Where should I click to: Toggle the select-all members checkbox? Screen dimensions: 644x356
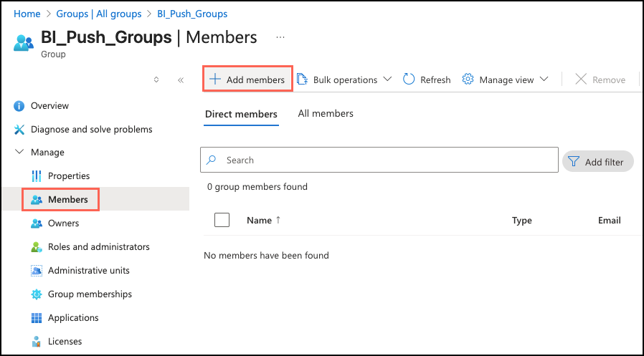tap(222, 220)
